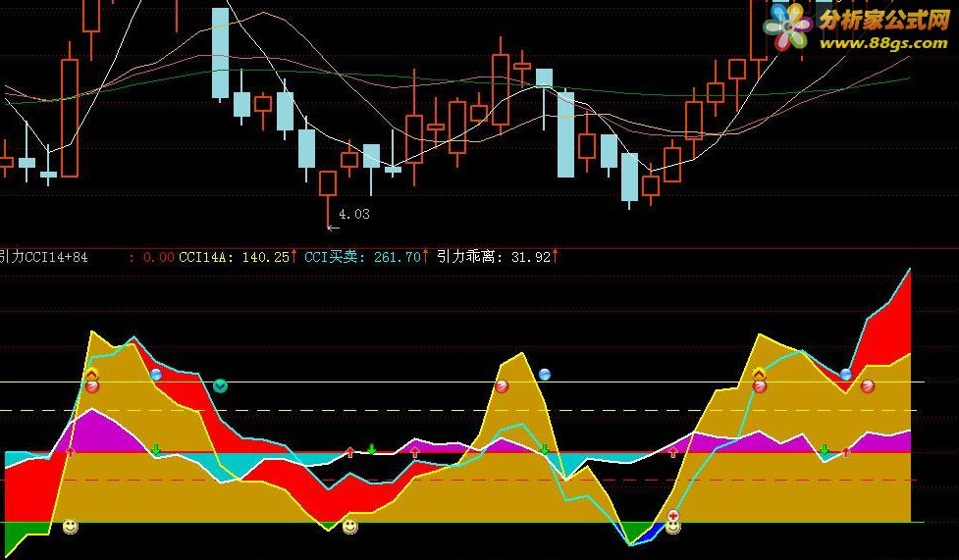Click the teal down-chevron marker on indicator
The image size is (959, 560).
pos(220,385)
